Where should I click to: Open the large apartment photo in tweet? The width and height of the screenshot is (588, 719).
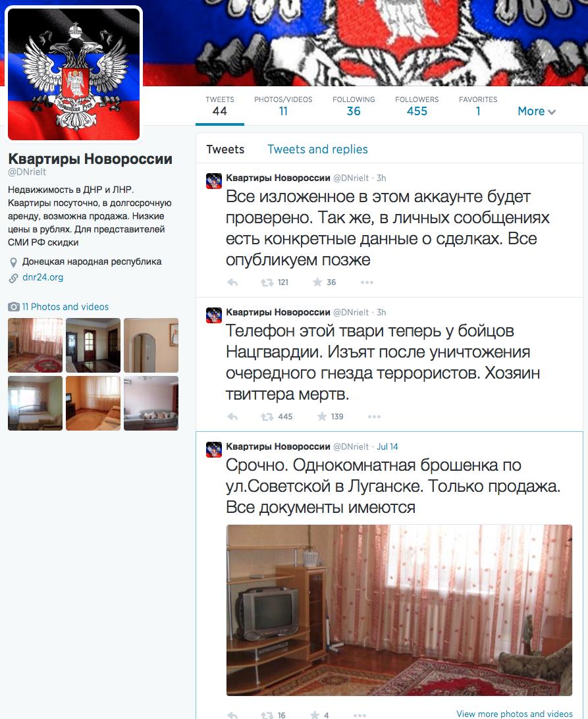[x=399, y=610]
